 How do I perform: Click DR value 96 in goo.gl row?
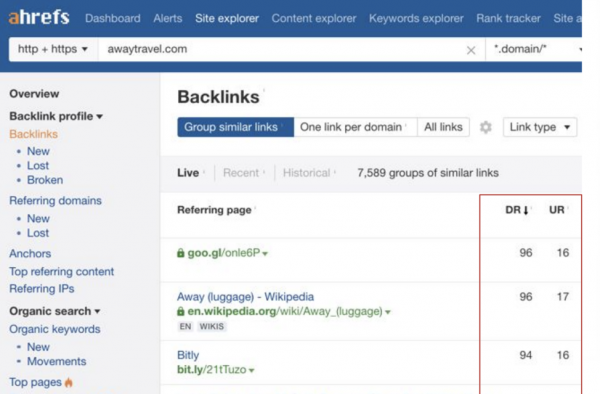[525, 253]
